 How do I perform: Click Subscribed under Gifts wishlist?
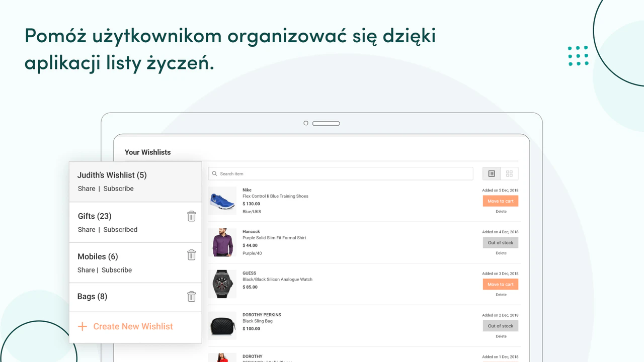click(x=120, y=229)
